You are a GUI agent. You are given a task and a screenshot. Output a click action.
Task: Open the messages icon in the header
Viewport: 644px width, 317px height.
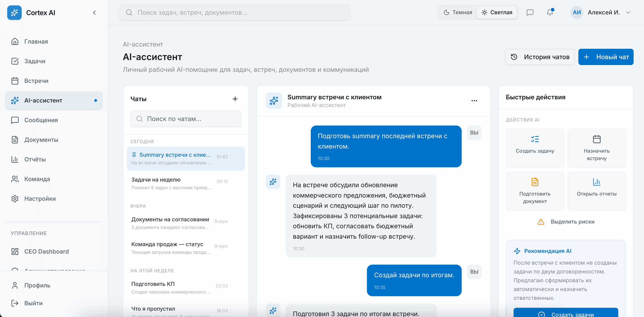pyautogui.click(x=530, y=12)
